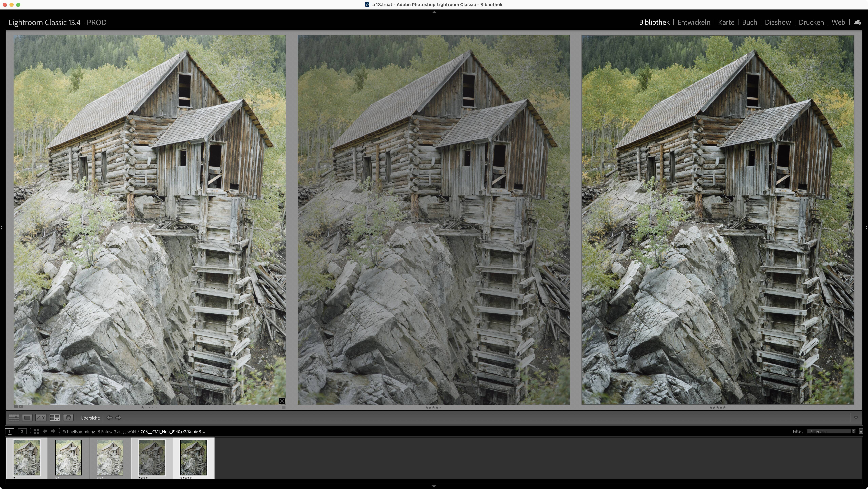Screen dimensions: 868x489
Task: Open filmstrip source path dropdown arrow
Action: (x=204, y=432)
